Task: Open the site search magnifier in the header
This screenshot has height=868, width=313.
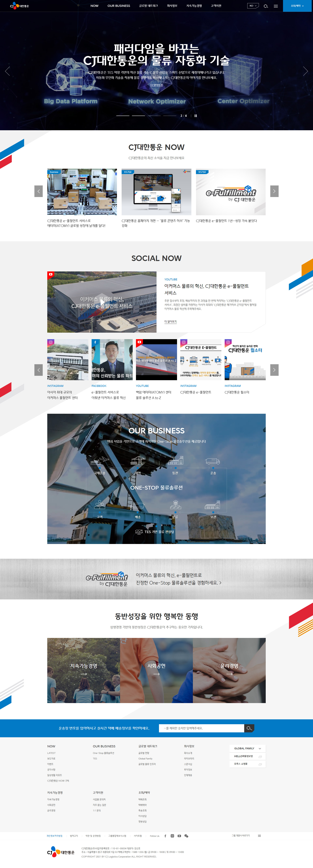Action: [266, 6]
